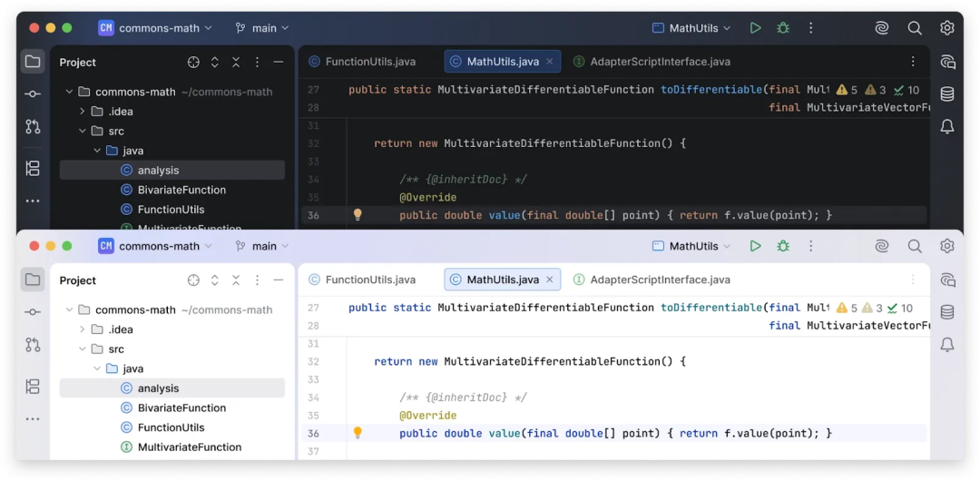Expand all in light Project panel

pos(215,280)
